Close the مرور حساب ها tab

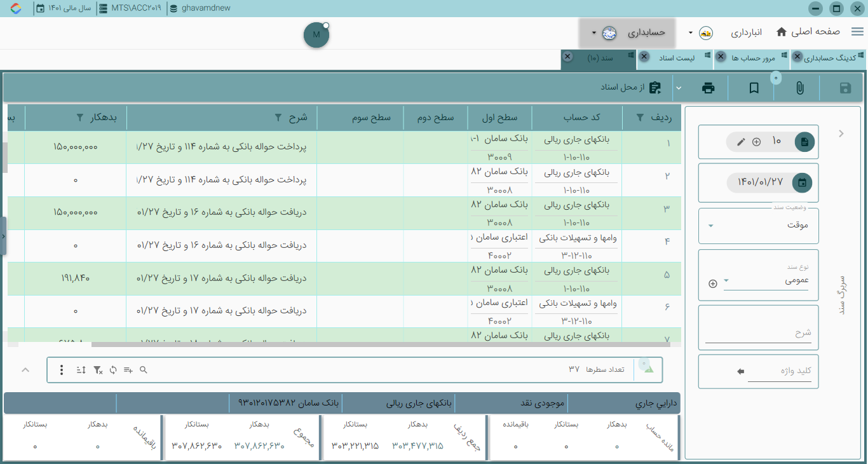(721, 57)
